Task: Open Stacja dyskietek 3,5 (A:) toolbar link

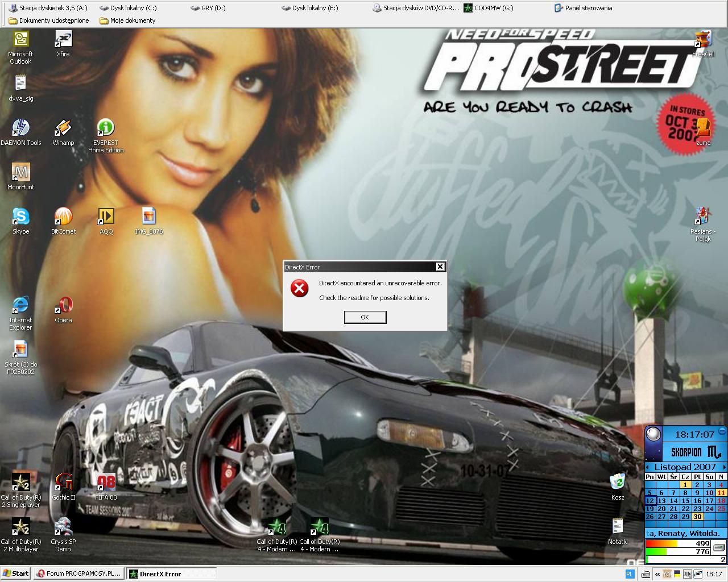Action: point(49,8)
